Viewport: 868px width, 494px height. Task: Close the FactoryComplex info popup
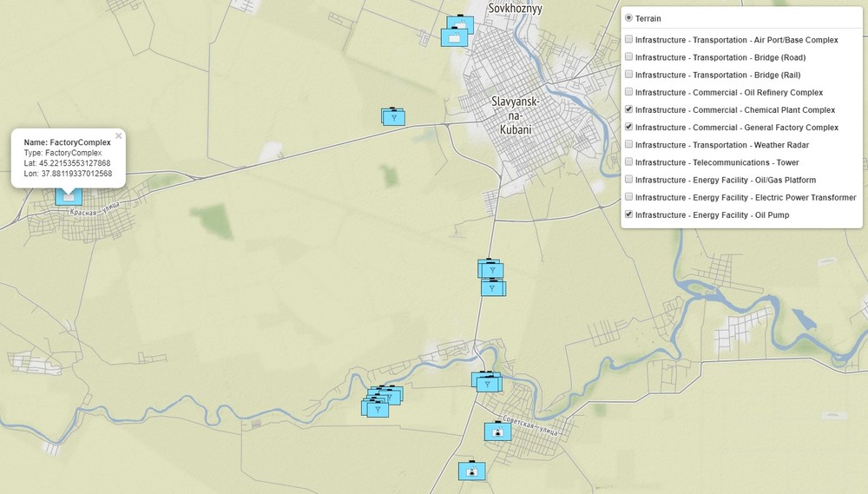(118, 135)
